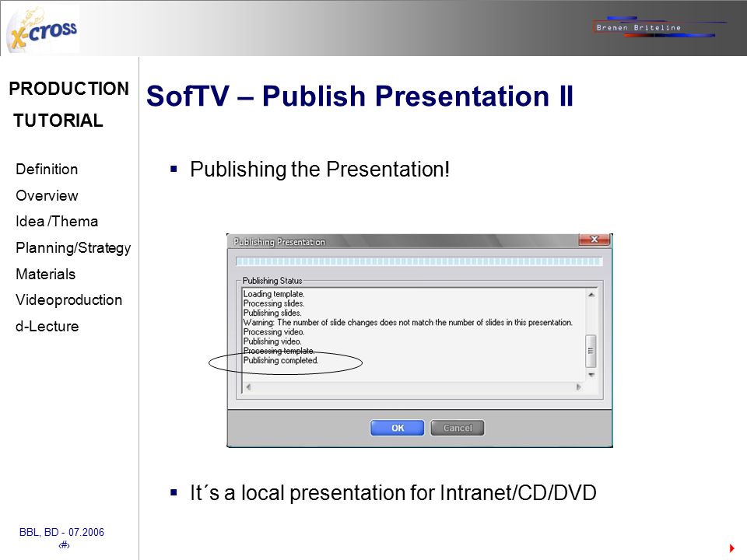Viewport: 747px width, 560px height.
Task: Click the vertical scrollbar thumb
Action: point(591,351)
